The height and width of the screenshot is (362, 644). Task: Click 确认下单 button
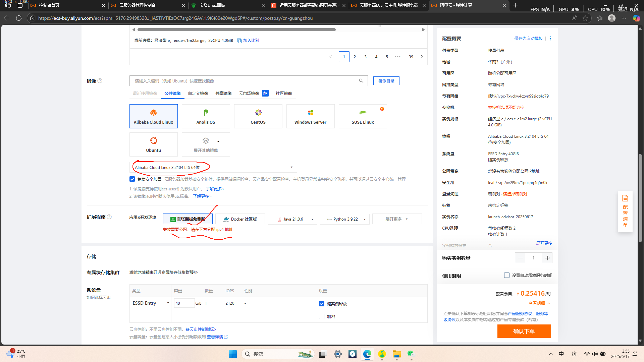click(524, 331)
